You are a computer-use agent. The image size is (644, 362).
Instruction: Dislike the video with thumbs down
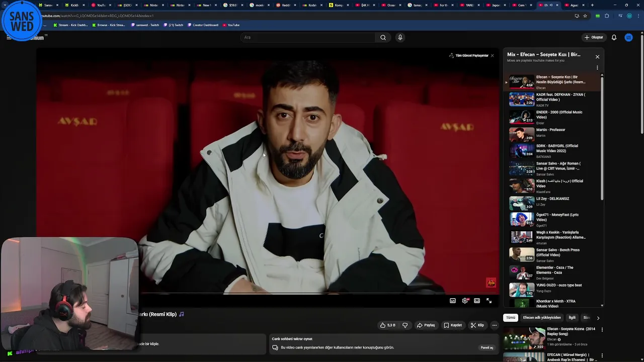click(x=405, y=325)
